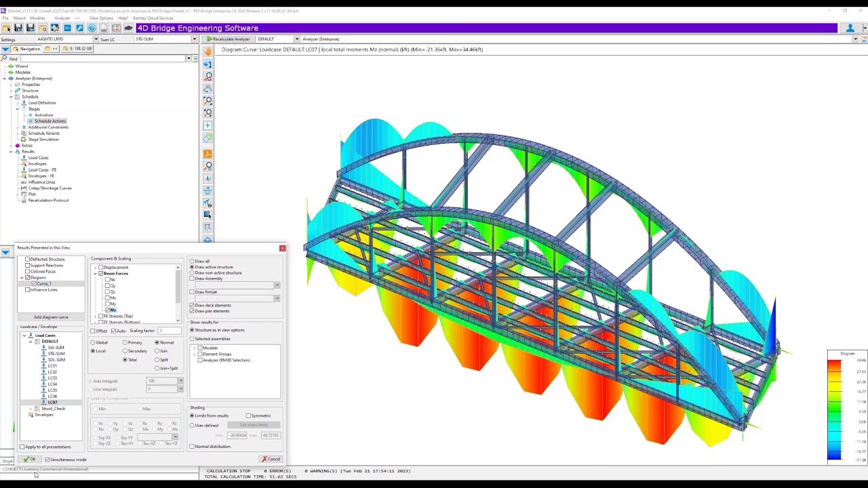Click the graduation cap icon in toolbar

(x=128, y=28)
